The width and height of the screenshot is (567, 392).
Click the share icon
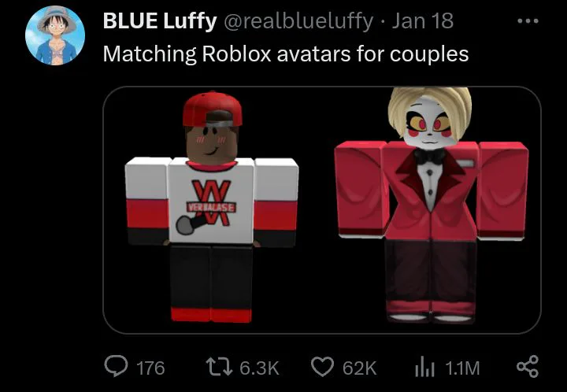(528, 366)
